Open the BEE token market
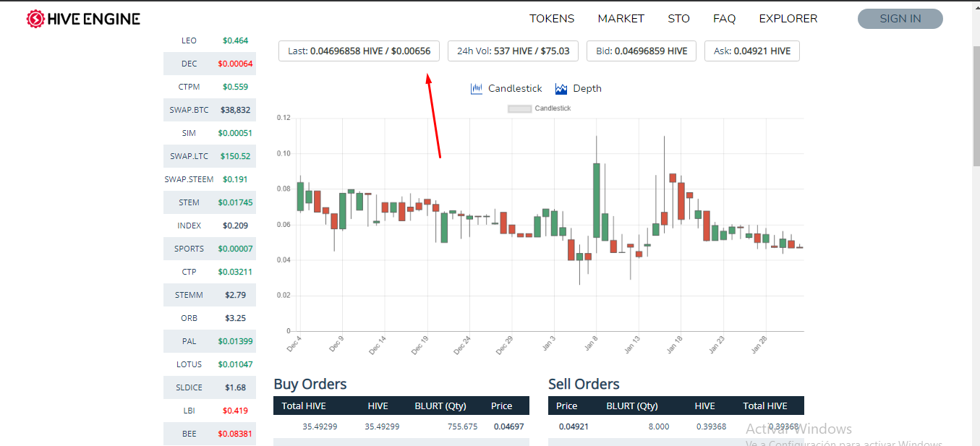The image size is (980, 446). (210, 434)
